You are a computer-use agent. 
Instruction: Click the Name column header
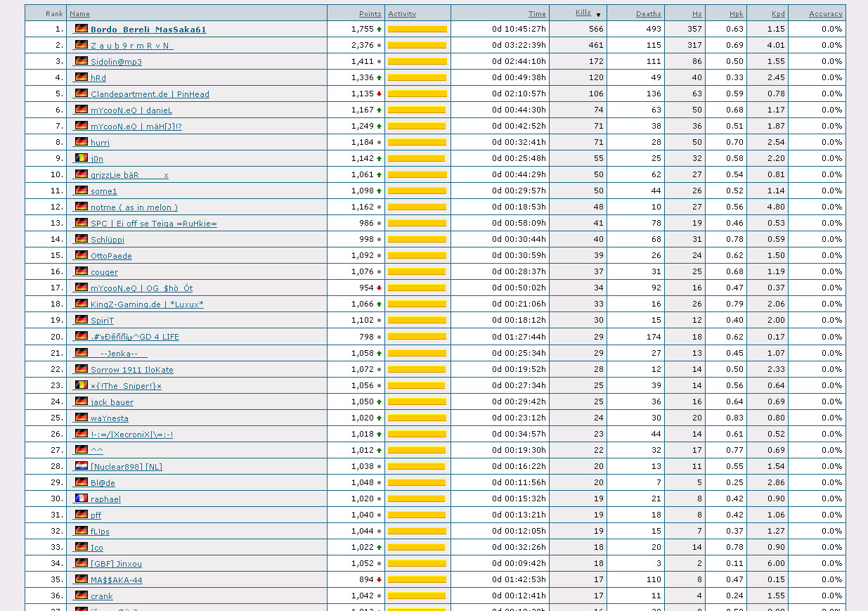pos(79,13)
